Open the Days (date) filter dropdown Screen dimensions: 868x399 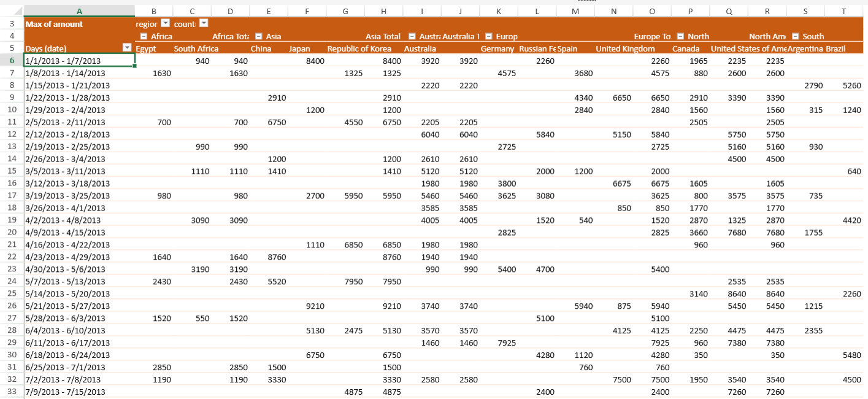point(127,48)
